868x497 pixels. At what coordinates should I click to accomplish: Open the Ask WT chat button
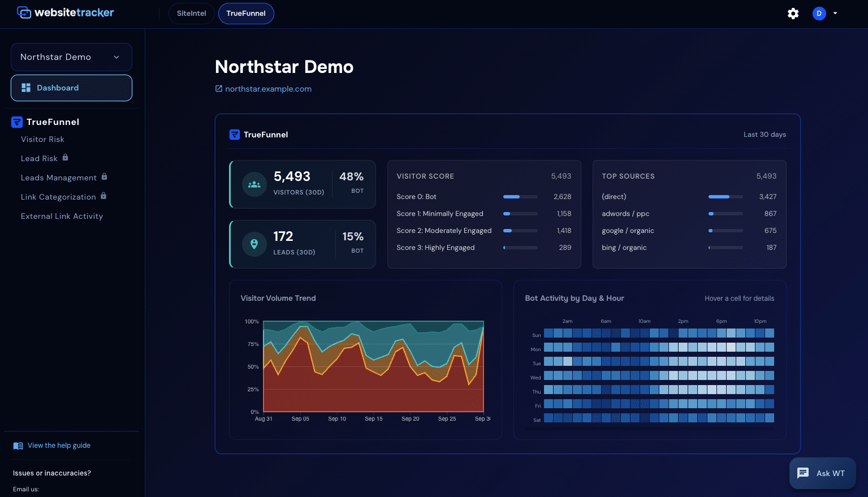point(823,473)
